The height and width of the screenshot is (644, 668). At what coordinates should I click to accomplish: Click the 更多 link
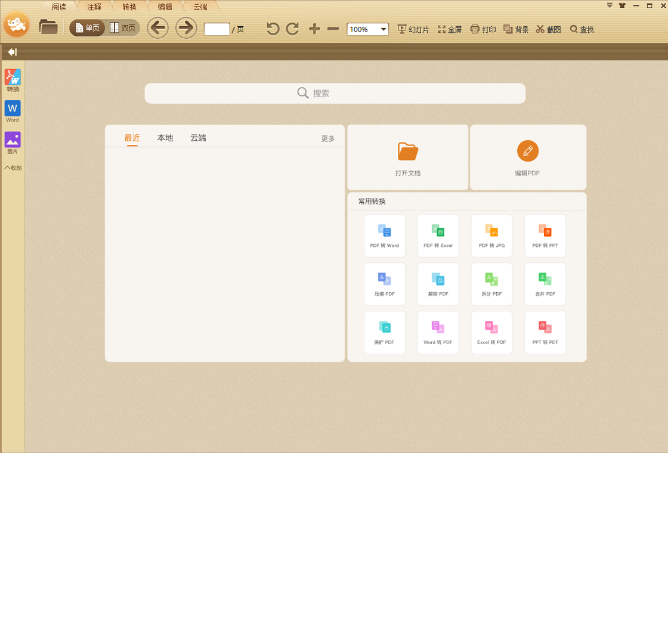click(328, 138)
